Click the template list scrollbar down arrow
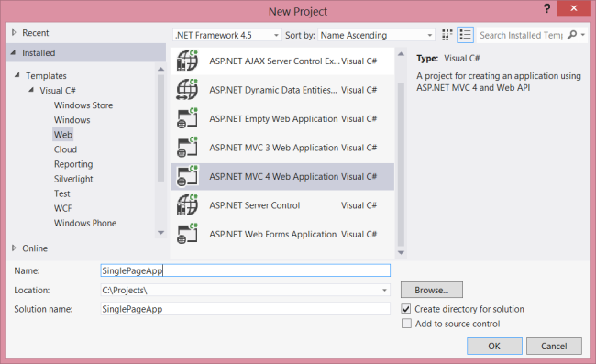Image resolution: width=596 pixels, height=364 pixels. [x=401, y=253]
